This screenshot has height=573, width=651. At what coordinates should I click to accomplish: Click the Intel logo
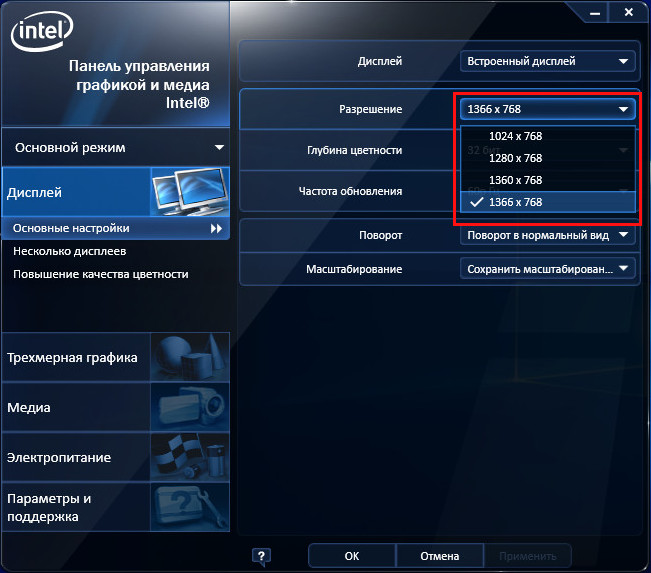(42, 31)
